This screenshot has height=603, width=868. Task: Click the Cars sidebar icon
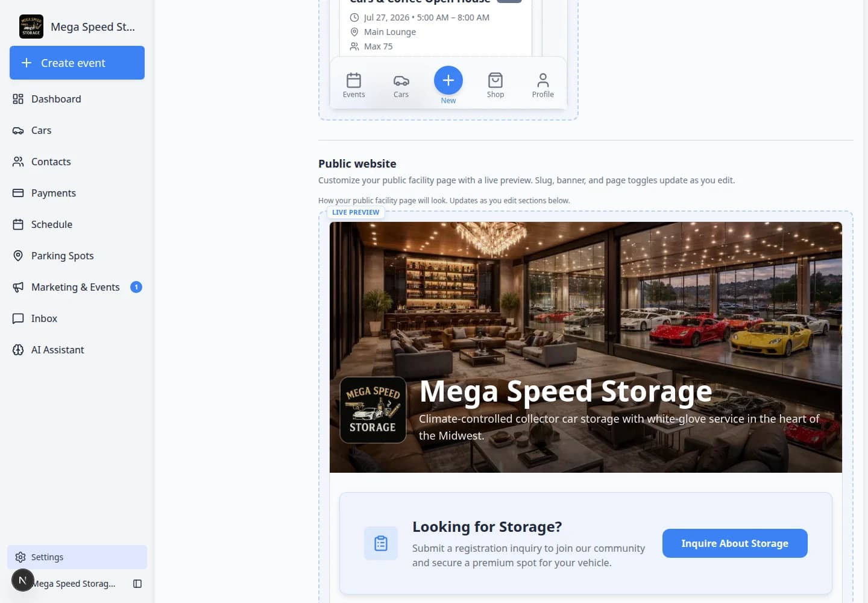(18, 130)
